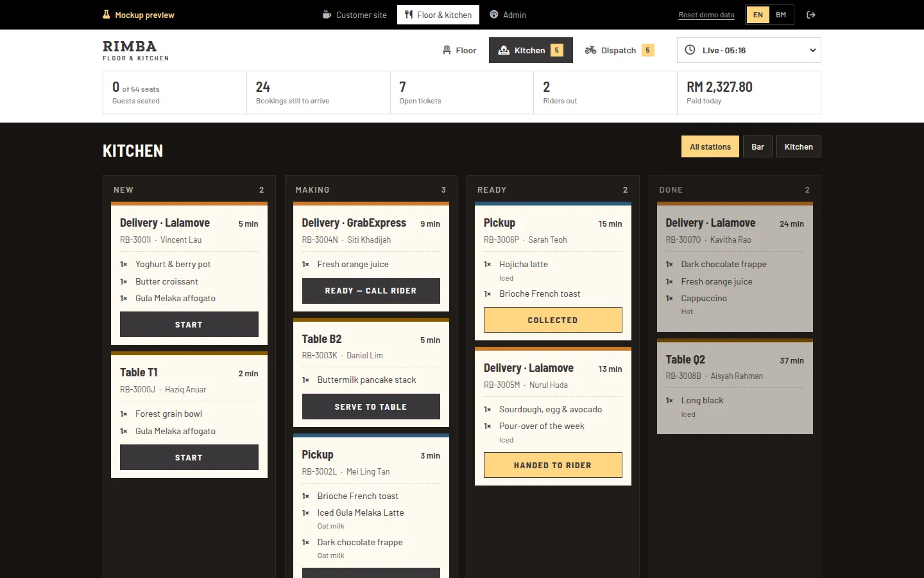Open the Dispatch tab
924x578 pixels.
click(620, 50)
